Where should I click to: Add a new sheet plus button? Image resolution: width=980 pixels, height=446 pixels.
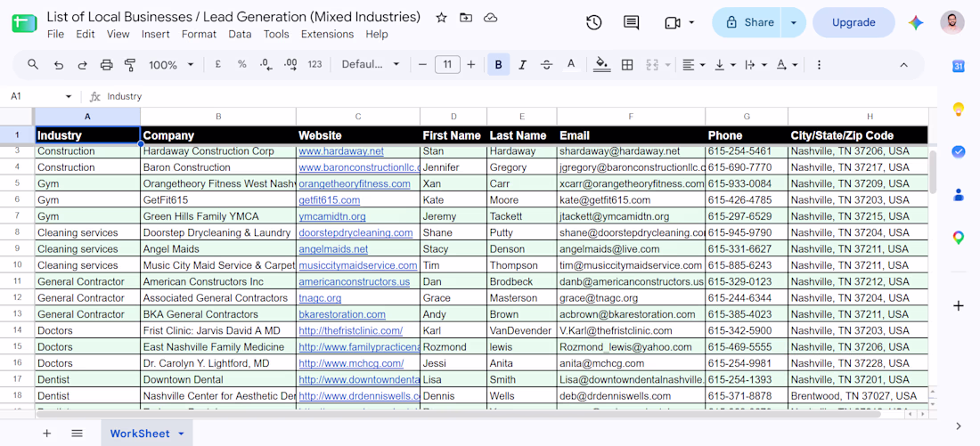(x=47, y=433)
